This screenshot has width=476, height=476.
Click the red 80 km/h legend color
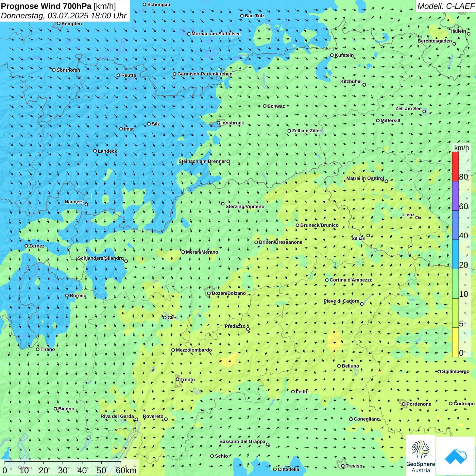click(x=455, y=166)
